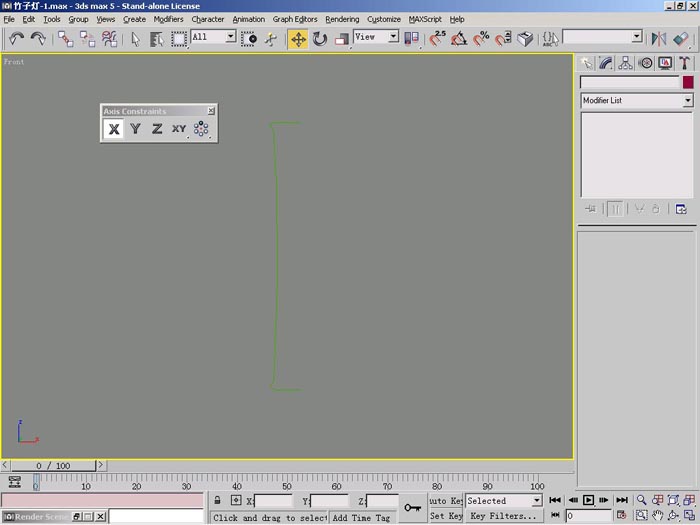Toggle Window/Crossing selection icon
The height and width of the screenshot is (525, 700).
(249, 39)
